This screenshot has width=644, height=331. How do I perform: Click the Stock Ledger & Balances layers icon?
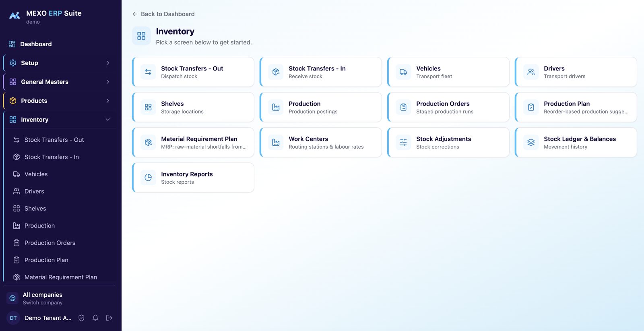tap(531, 142)
